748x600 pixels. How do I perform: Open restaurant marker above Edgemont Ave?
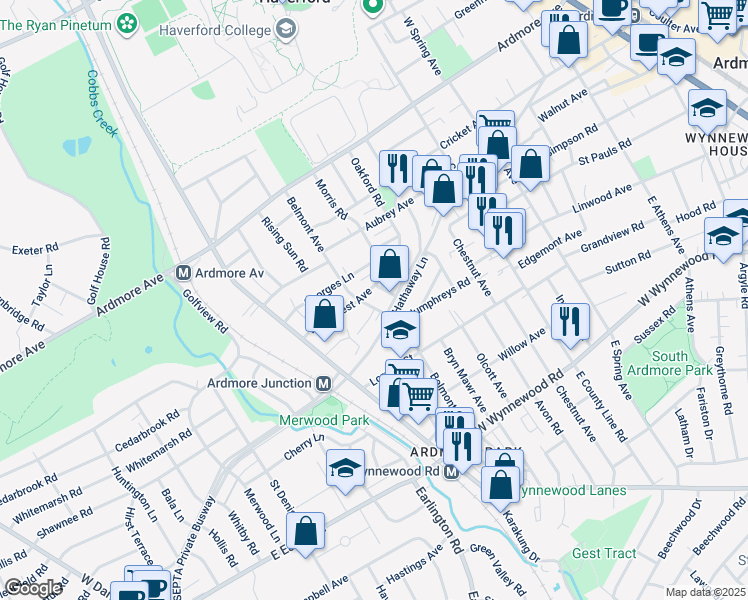[503, 232]
